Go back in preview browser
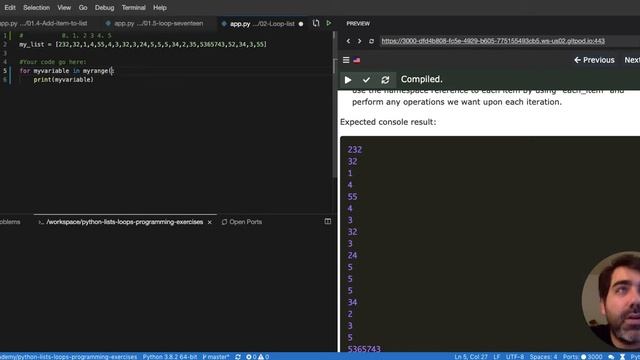The width and height of the screenshot is (640, 360). (348, 41)
